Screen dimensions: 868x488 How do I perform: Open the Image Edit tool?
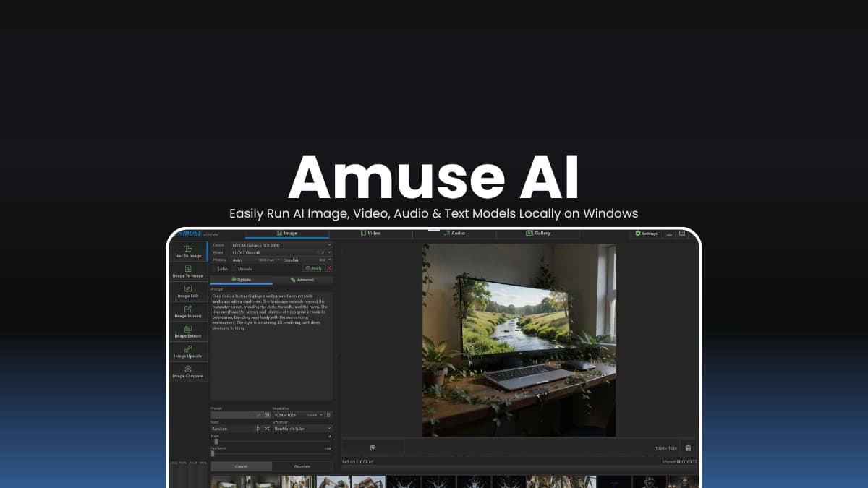point(188,292)
